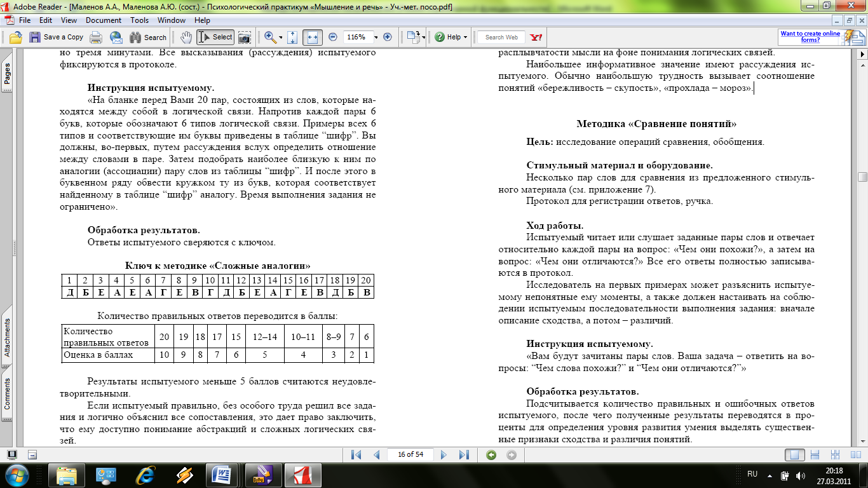Expand the rotate view dropdown arrow
The image size is (868, 488).
424,37
